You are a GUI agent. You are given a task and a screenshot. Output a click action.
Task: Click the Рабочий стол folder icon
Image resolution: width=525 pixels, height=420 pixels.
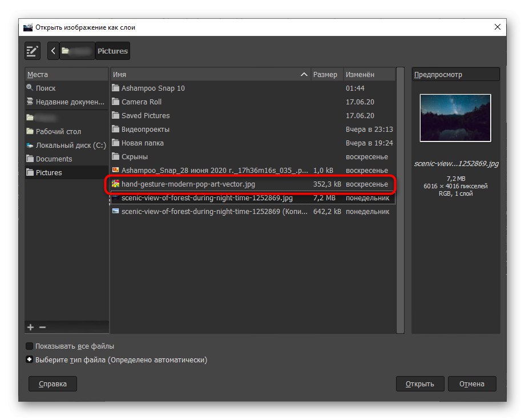tap(30, 131)
